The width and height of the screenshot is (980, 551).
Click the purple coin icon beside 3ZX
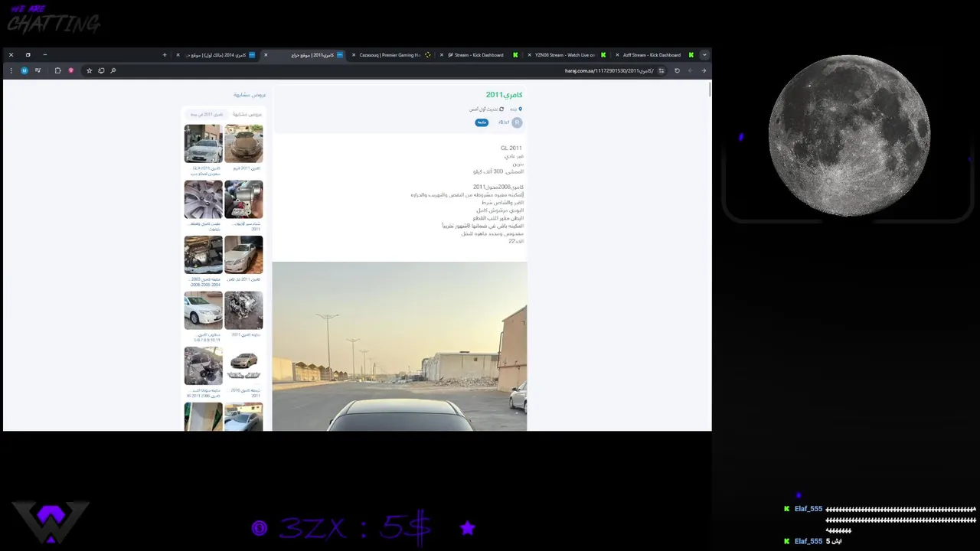click(x=260, y=528)
